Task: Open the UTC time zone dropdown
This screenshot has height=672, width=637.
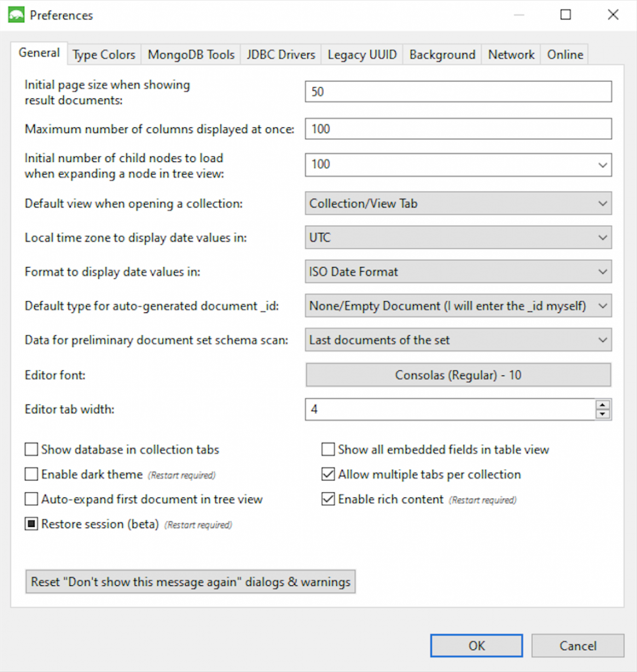Action: pos(458,238)
